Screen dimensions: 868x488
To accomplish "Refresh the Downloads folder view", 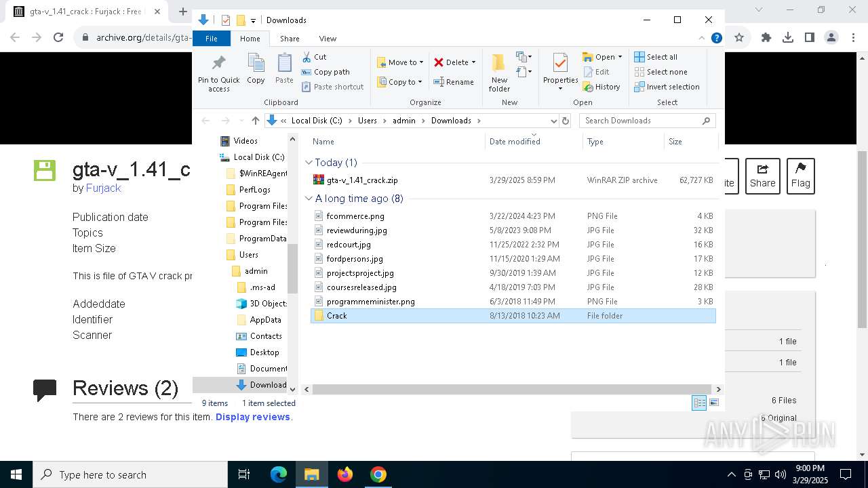I will click(x=566, y=121).
